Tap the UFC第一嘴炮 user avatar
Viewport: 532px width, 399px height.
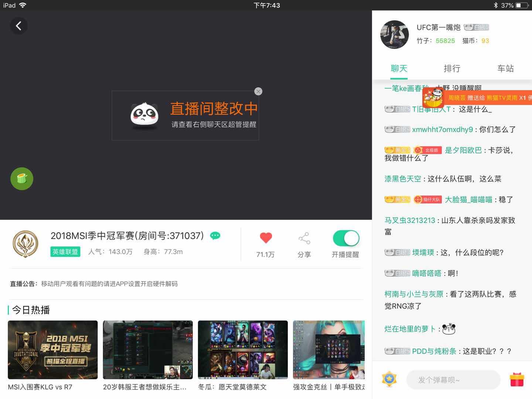coord(395,34)
